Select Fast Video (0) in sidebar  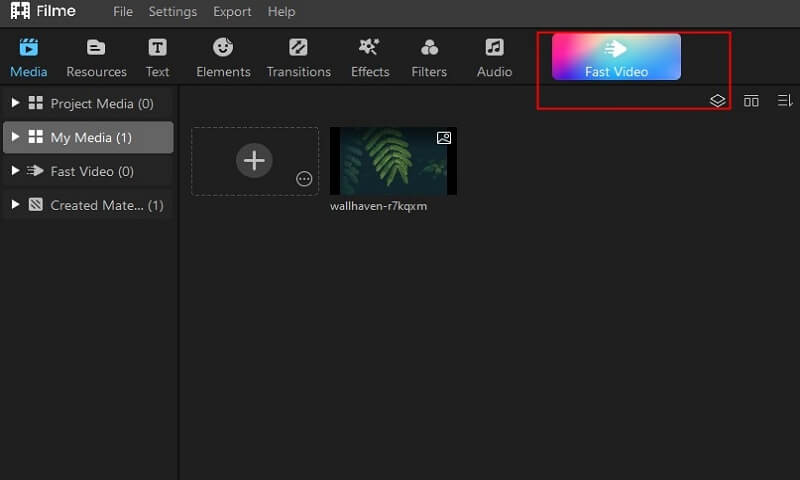point(88,171)
